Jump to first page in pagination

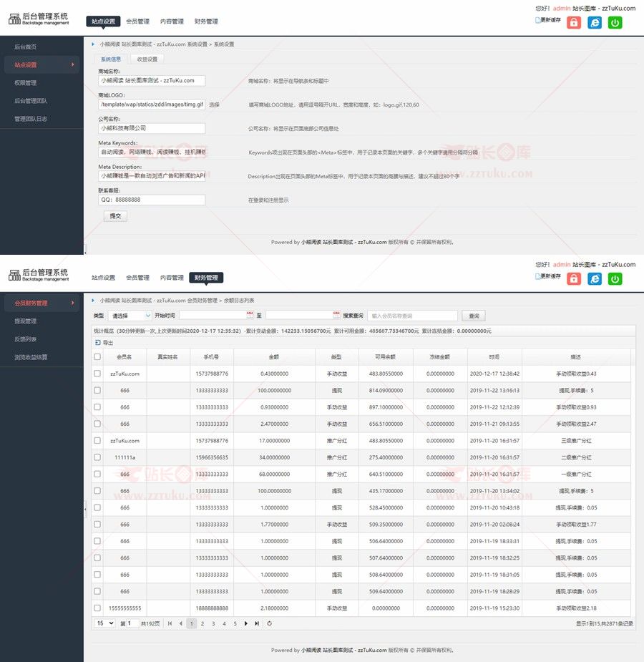(x=170, y=623)
